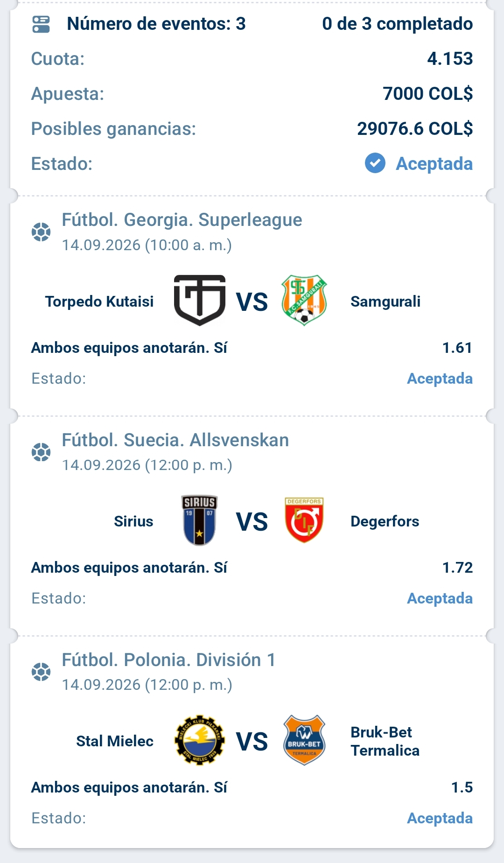
Task: Tap the Bruk-Bet Termalica logo
Action: pos(304,740)
